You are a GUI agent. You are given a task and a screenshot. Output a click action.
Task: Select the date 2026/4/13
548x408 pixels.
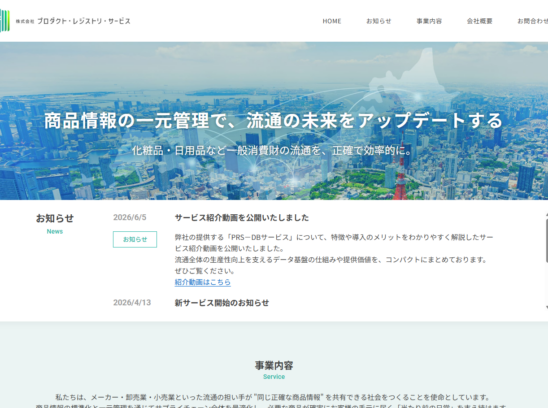(132, 302)
